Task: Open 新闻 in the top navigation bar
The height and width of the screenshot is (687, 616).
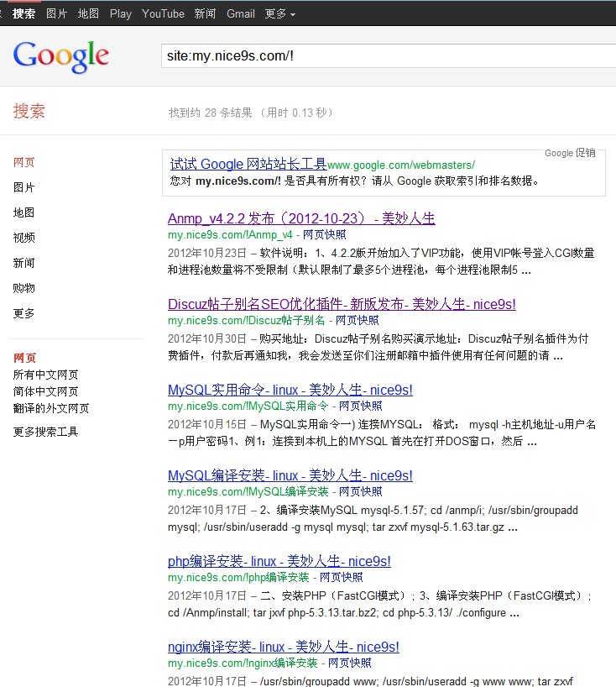Action: click(x=206, y=14)
